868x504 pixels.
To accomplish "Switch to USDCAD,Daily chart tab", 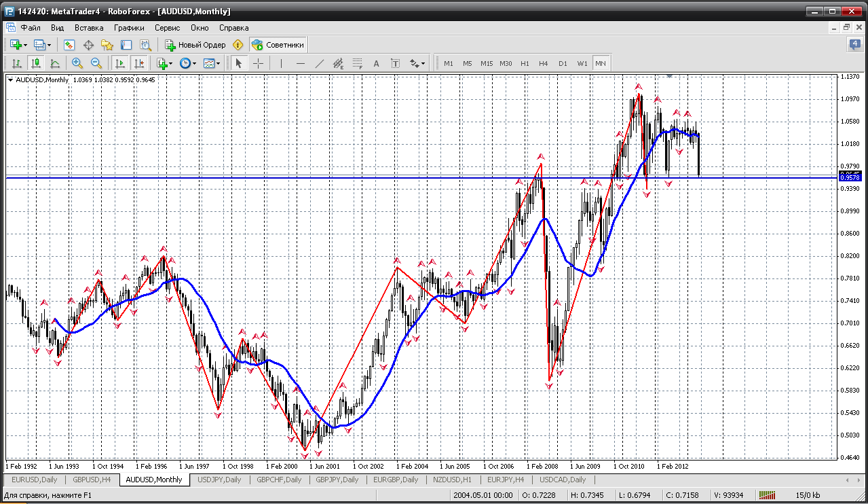I will click(563, 480).
